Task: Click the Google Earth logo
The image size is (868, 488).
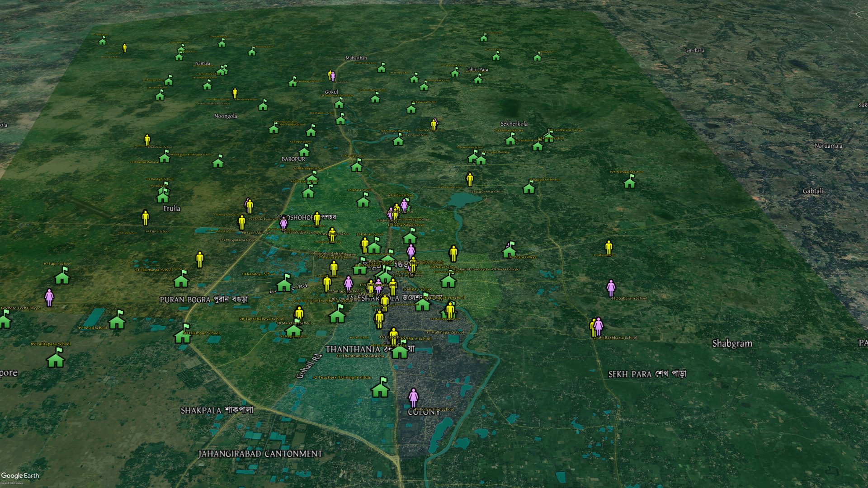Action: [20, 475]
